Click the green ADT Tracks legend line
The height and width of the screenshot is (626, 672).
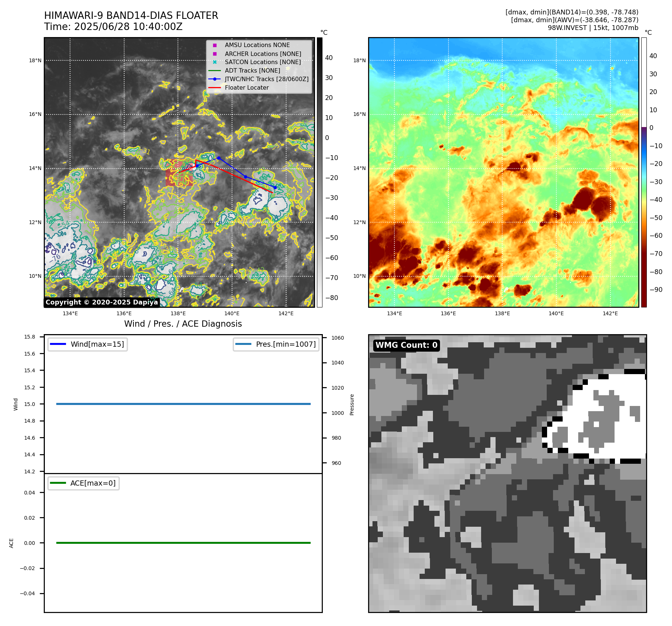click(215, 70)
